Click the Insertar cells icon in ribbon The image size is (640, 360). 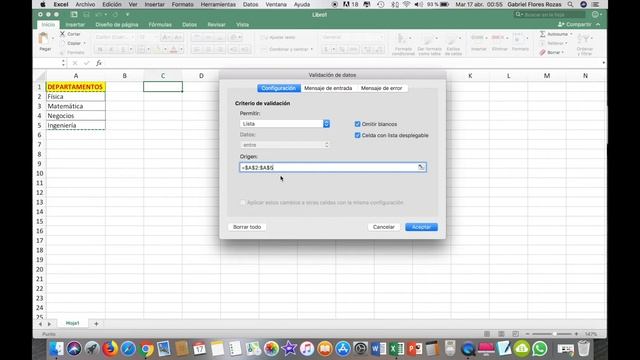[x=478, y=39]
